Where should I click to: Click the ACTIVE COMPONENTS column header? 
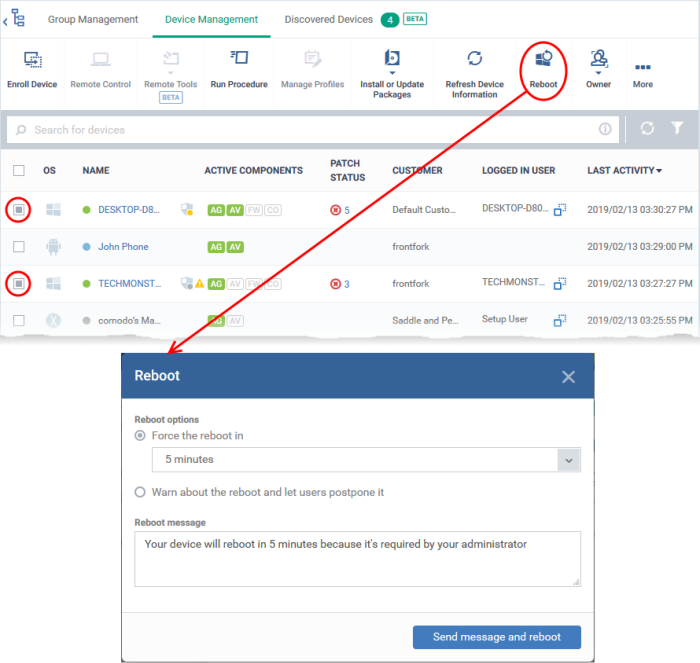(254, 170)
